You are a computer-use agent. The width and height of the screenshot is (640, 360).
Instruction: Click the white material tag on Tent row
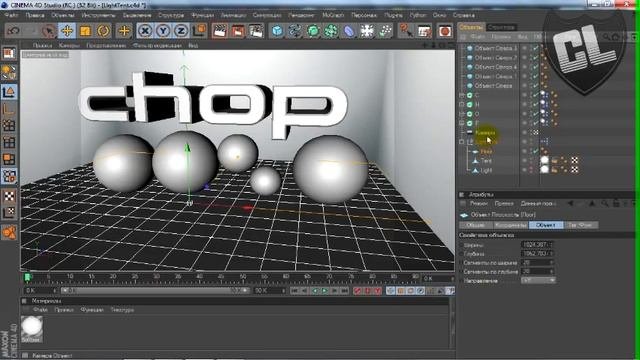[x=544, y=160]
